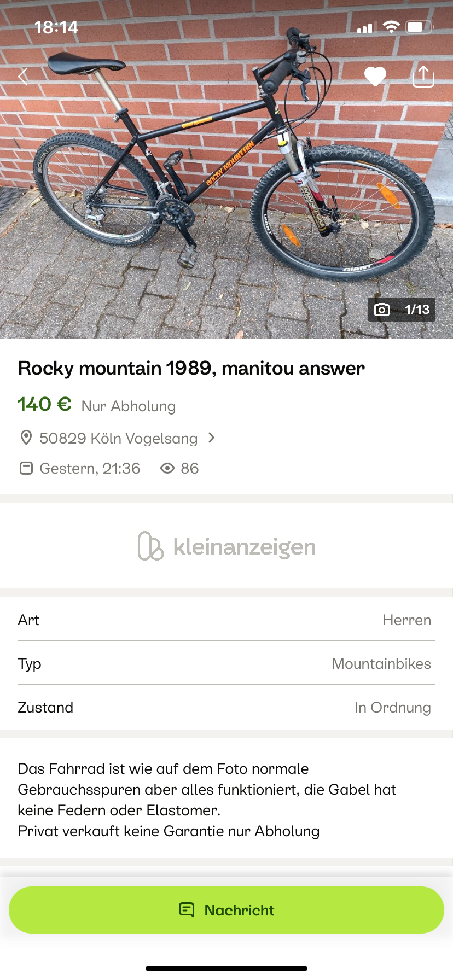
Task: Tap the home indicator bar at the bottom
Action: point(226,969)
